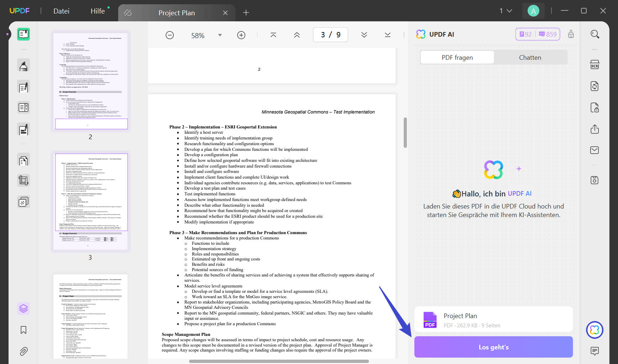Click the 'Scope Management Plan' heading

point(186,334)
